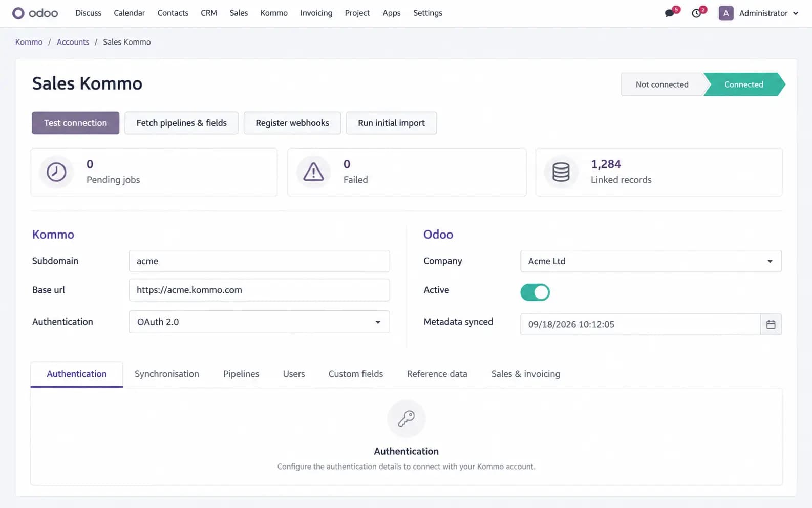Click the Subdomain input field
Screen dimensions: 812x508
point(259,261)
